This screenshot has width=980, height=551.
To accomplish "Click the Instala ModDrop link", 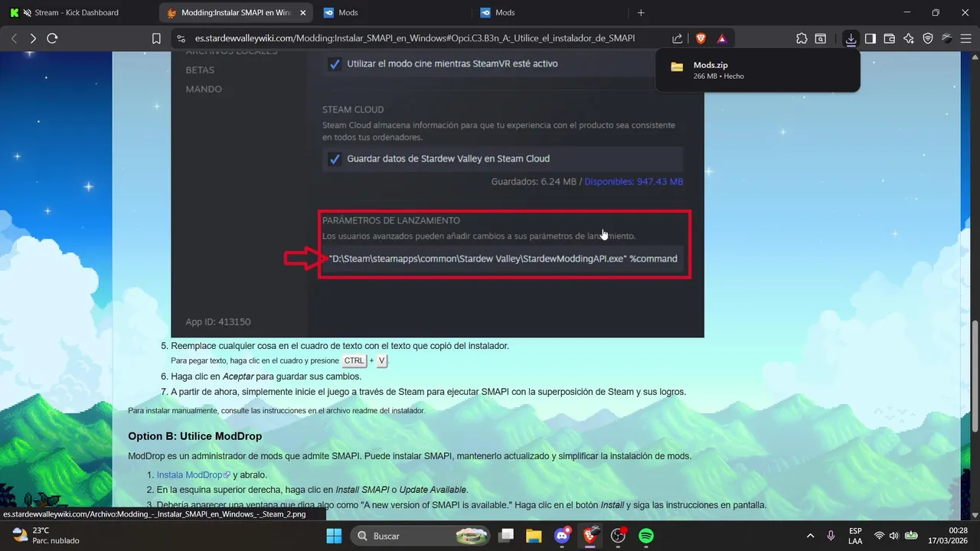I will click(193, 474).
